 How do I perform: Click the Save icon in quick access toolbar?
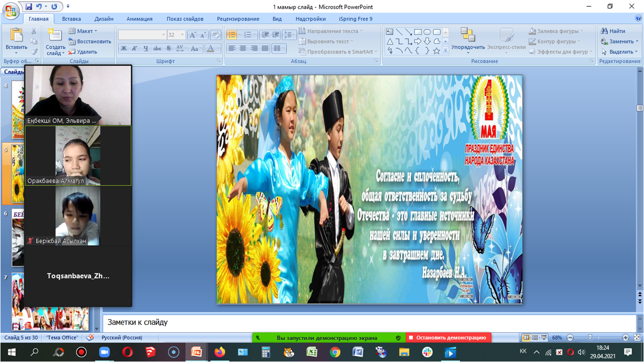[x=29, y=7]
